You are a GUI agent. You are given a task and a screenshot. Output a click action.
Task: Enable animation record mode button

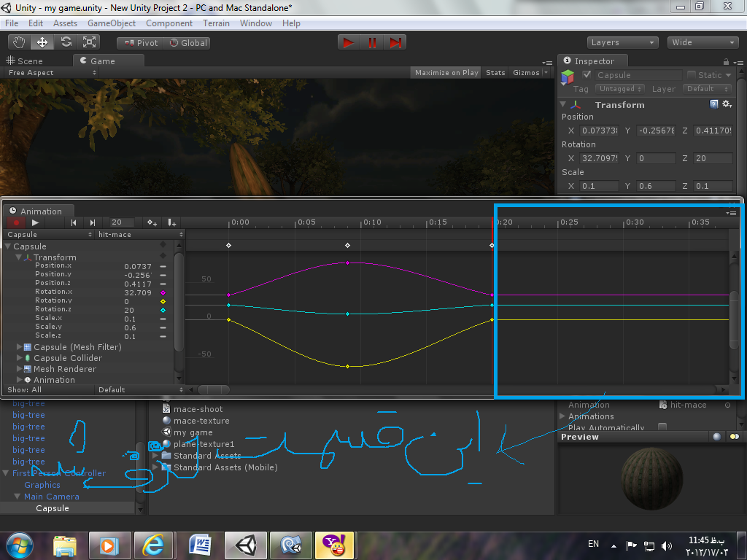15,222
